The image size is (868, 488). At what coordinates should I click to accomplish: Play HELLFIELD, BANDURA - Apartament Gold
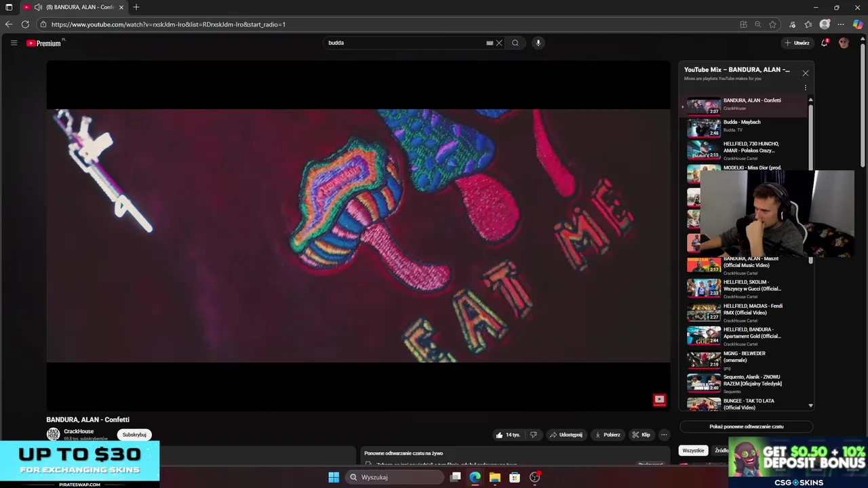(745, 336)
